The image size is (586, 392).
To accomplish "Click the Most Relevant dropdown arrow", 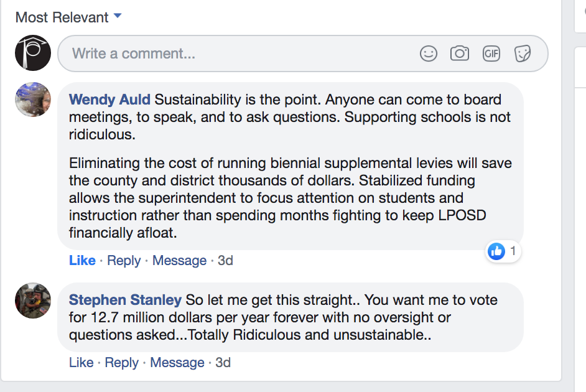I will tap(118, 16).
